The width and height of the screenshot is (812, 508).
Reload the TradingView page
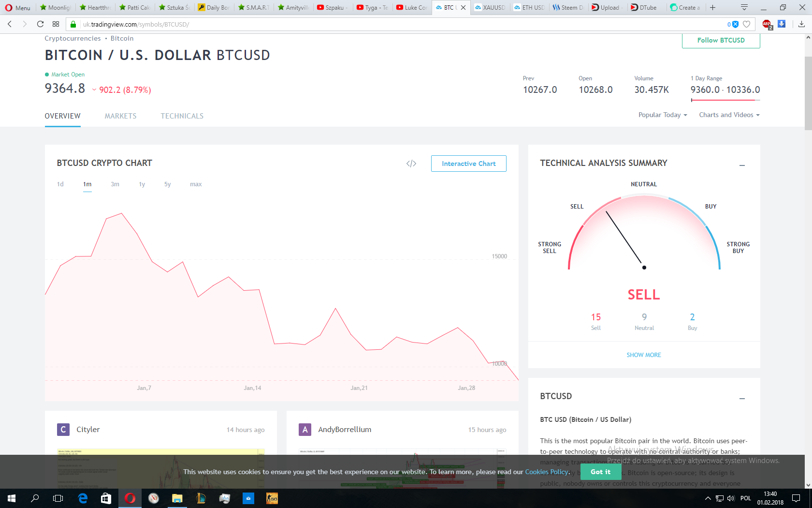[41, 24]
